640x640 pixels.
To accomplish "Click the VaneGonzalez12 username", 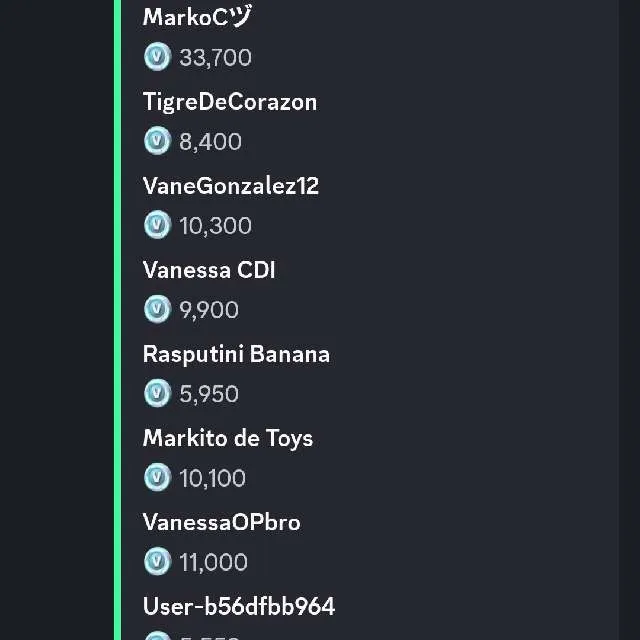I will 231,186.
